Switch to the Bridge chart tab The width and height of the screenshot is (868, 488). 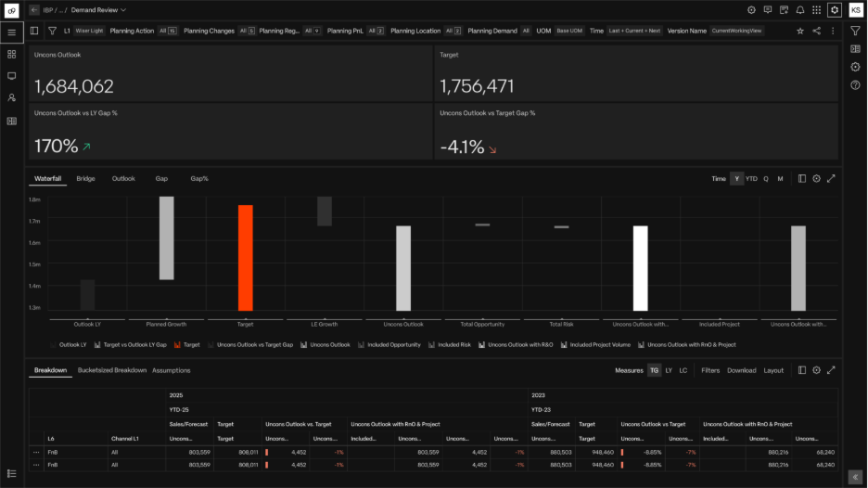(85, 178)
